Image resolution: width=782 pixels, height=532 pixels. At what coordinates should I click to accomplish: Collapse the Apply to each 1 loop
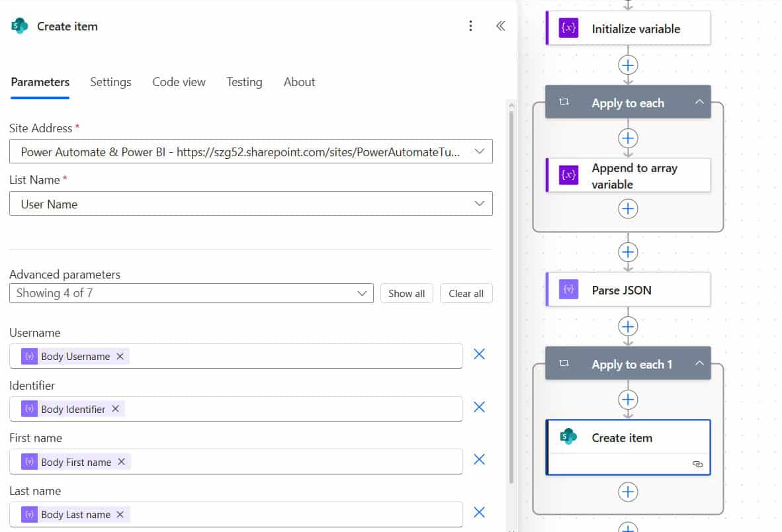point(699,363)
